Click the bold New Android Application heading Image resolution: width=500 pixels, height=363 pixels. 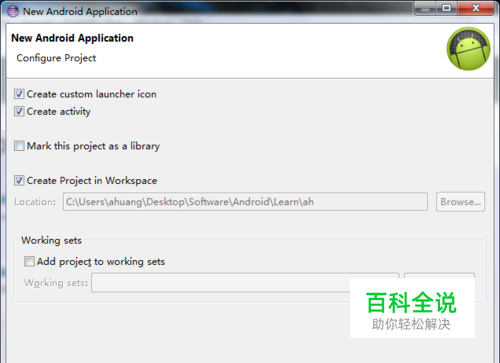pos(72,38)
